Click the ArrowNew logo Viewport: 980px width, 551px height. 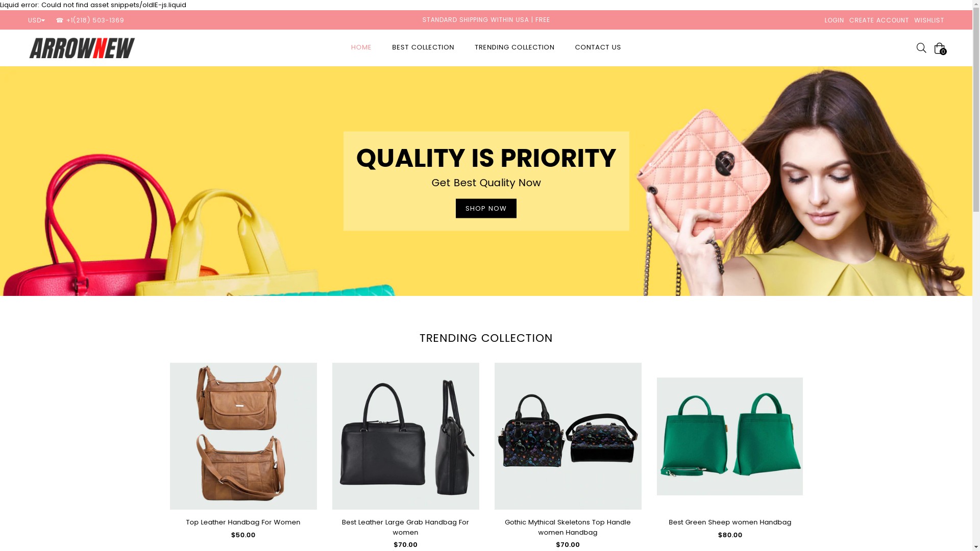(82, 48)
